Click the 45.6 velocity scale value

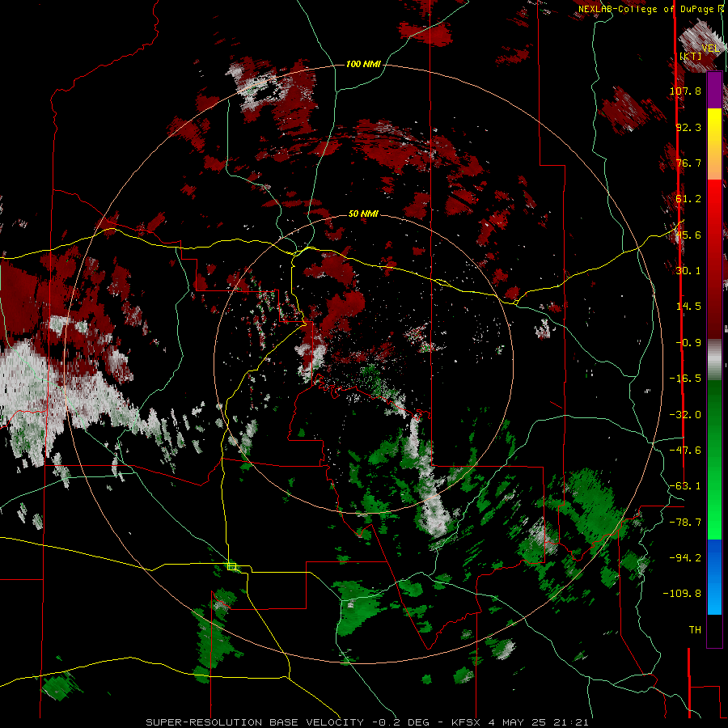688,235
